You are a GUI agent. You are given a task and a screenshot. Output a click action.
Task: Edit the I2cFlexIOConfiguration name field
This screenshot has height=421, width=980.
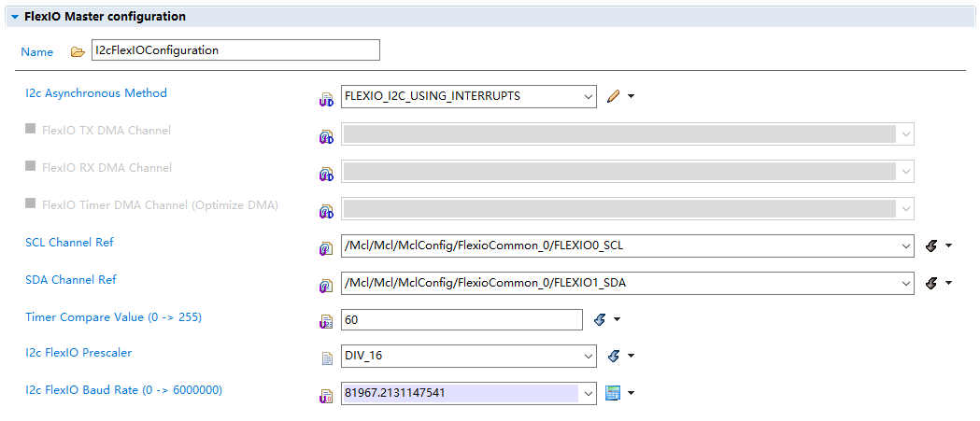(x=235, y=50)
